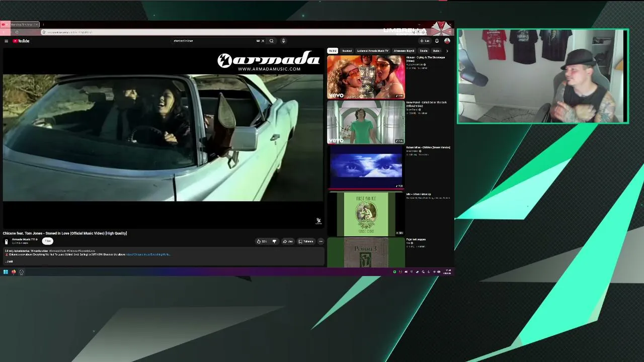Select the 'Lähettänyt Armada Music TV' chip
This screenshot has width=644, height=362.
pyautogui.click(x=372, y=51)
